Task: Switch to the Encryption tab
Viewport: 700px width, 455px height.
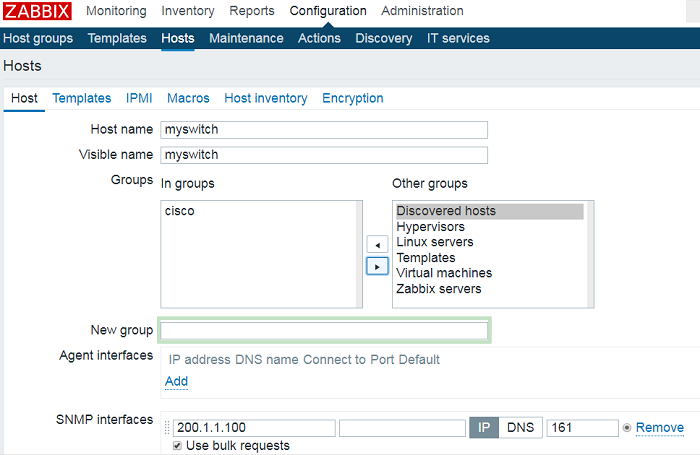Action: coord(353,98)
